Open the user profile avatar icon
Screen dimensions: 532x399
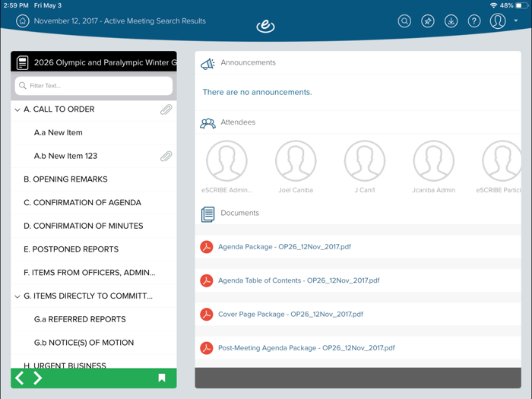click(x=498, y=21)
